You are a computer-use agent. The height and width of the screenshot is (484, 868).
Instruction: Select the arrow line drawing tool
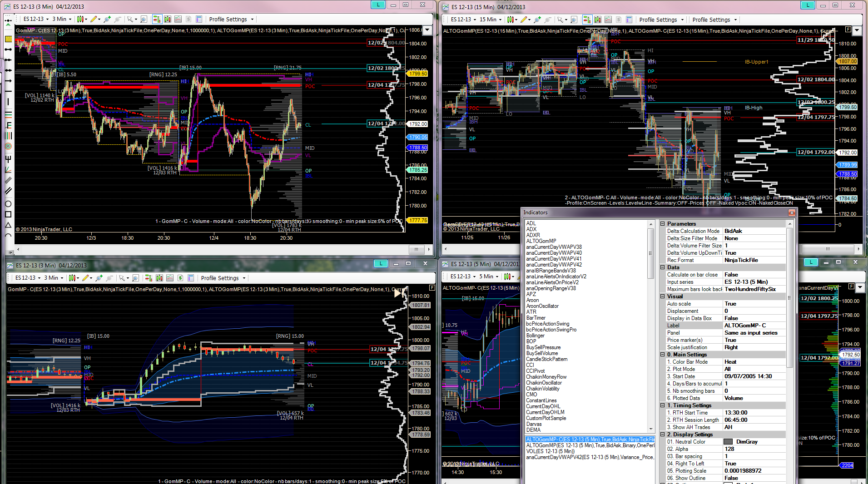click(8, 81)
